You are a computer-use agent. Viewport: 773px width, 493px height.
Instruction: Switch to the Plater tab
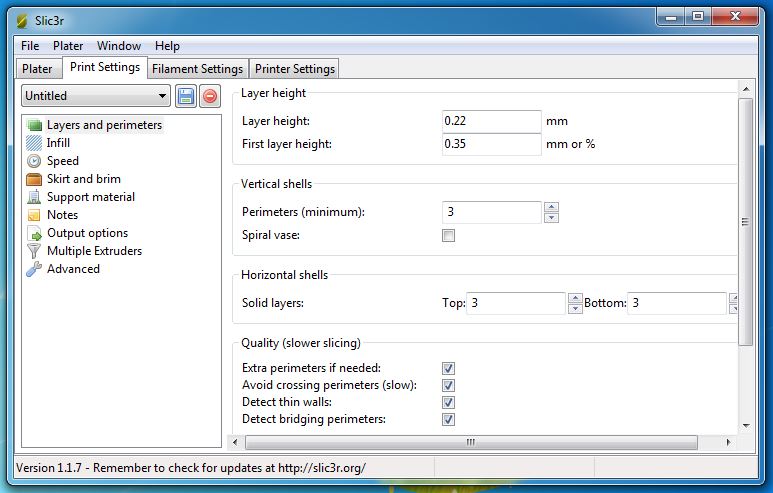click(37, 69)
